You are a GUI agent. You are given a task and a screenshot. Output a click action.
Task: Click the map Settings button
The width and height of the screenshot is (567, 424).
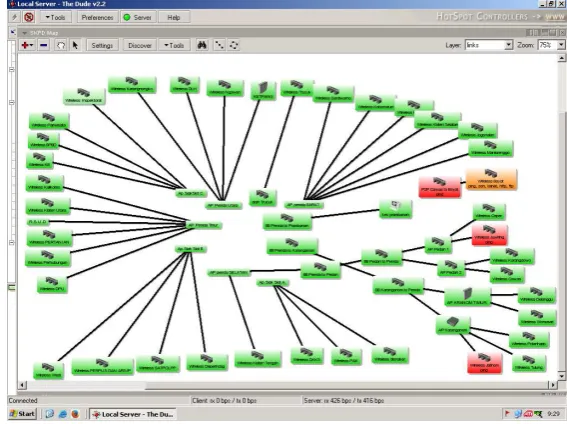click(102, 45)
